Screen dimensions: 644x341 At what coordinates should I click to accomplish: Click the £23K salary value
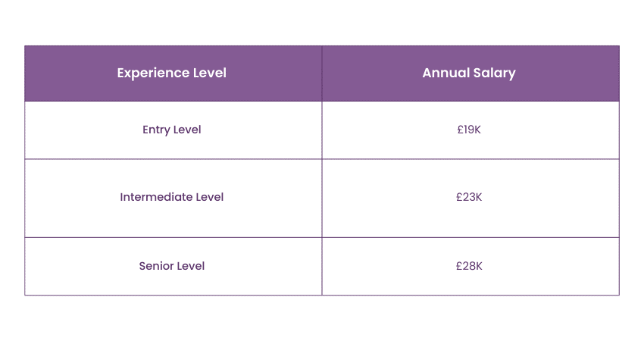(x=469, y=197)
